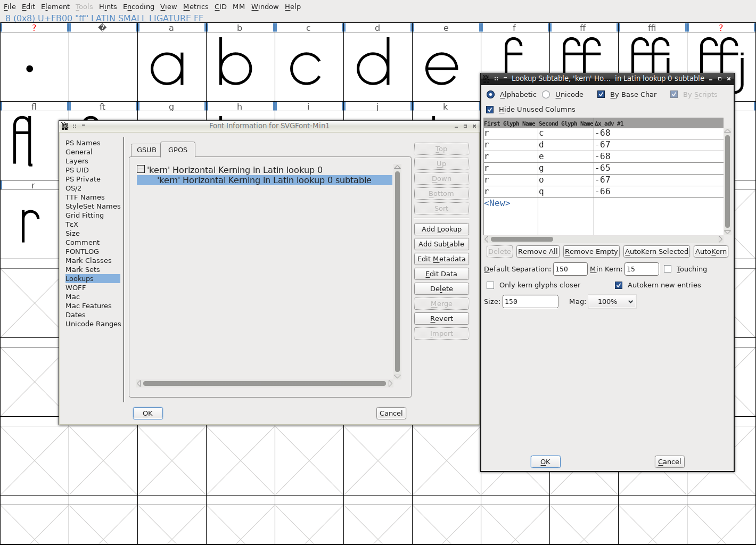Confirm the Lookup Subtable dialog with OK
The image size is (756, 545).
546,461
